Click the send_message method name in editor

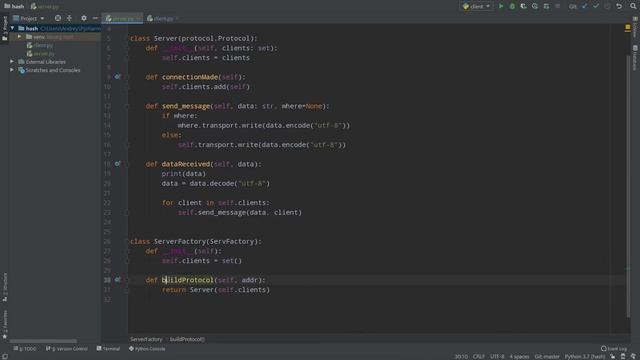point(186,106)
